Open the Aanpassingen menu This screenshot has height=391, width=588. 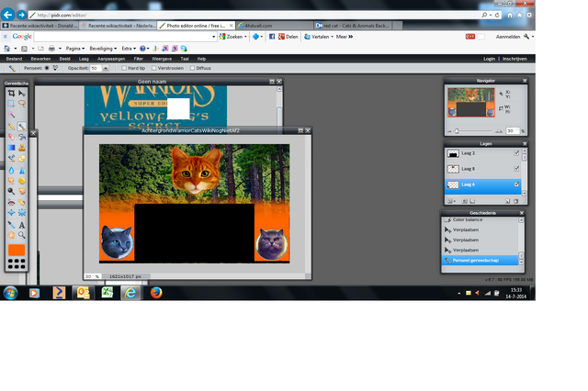coord(111,59)
